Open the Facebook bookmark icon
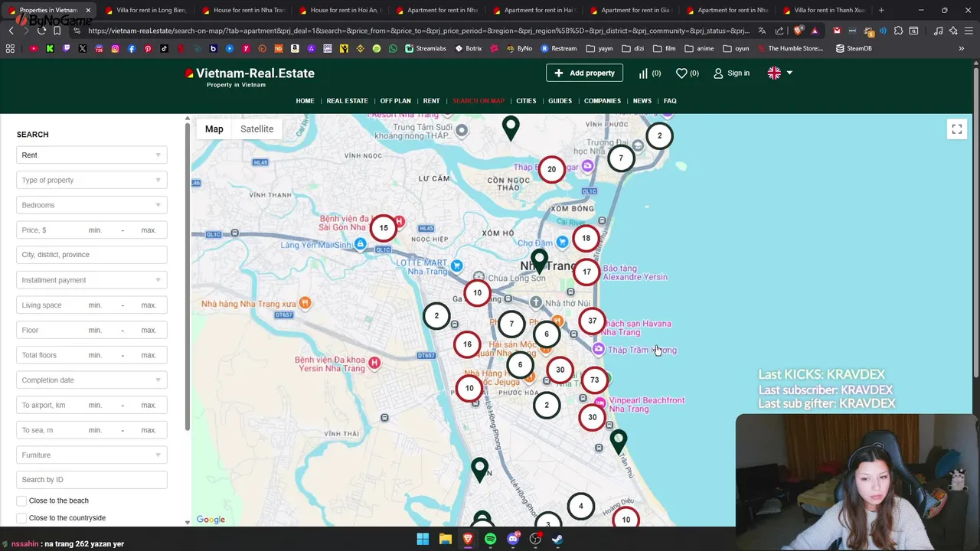The image size is (980, 551). (132, 48)
